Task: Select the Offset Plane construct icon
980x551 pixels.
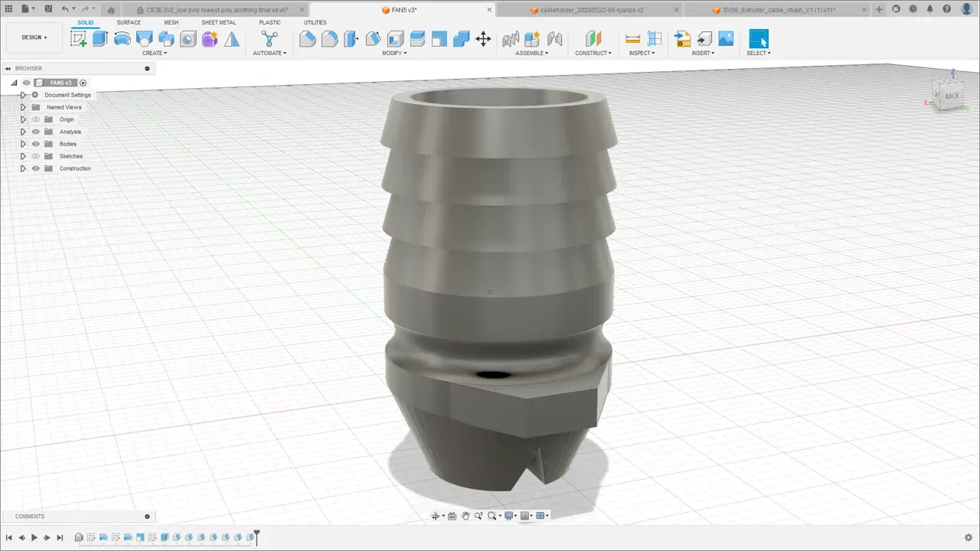Action: tap(593, 39)
